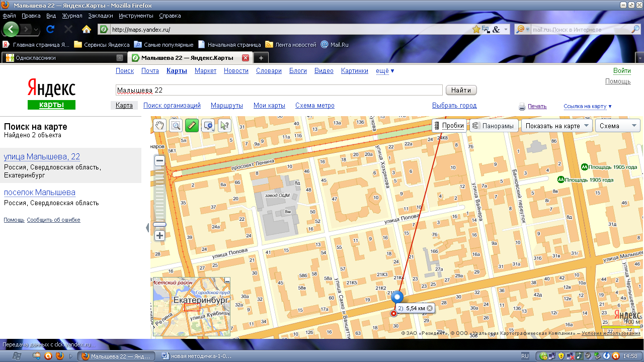This screenshot has height=362, width=644.
Task: Open the Карта tab
Action: click(124, 106)
